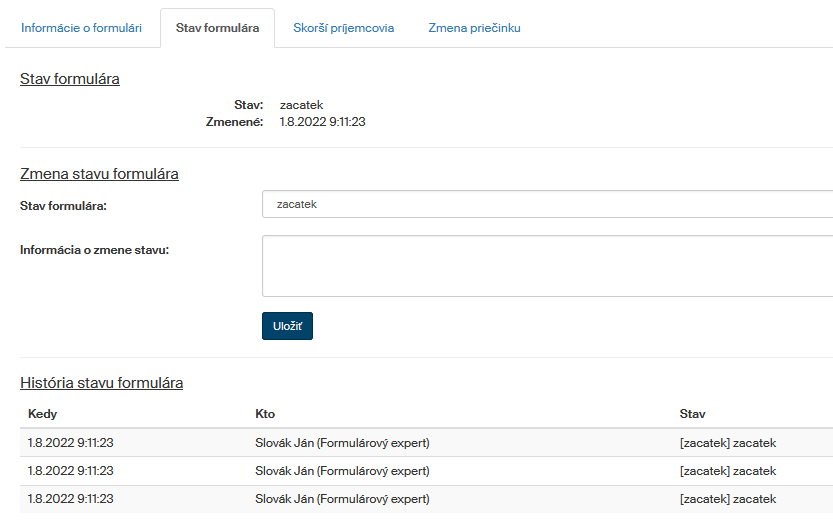
Task: Click into the Informácia o zmene stavu text area
Action: coord(547,266)
